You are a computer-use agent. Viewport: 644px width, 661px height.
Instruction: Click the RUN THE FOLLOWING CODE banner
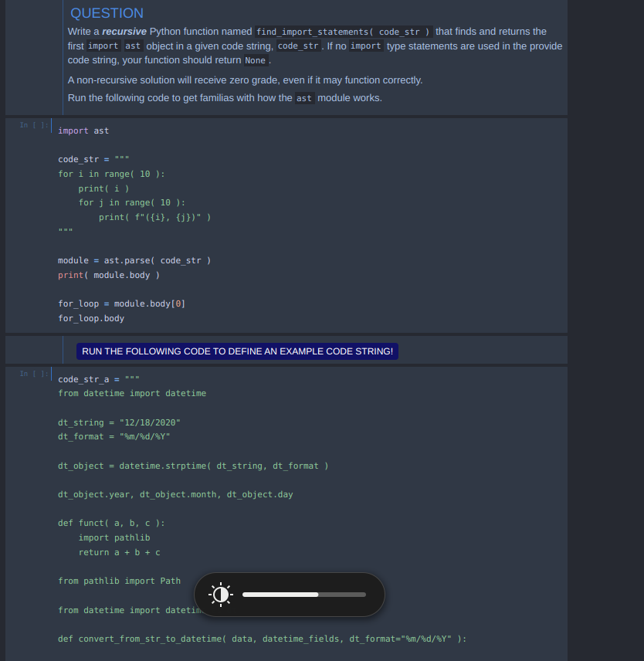point(237,351)
